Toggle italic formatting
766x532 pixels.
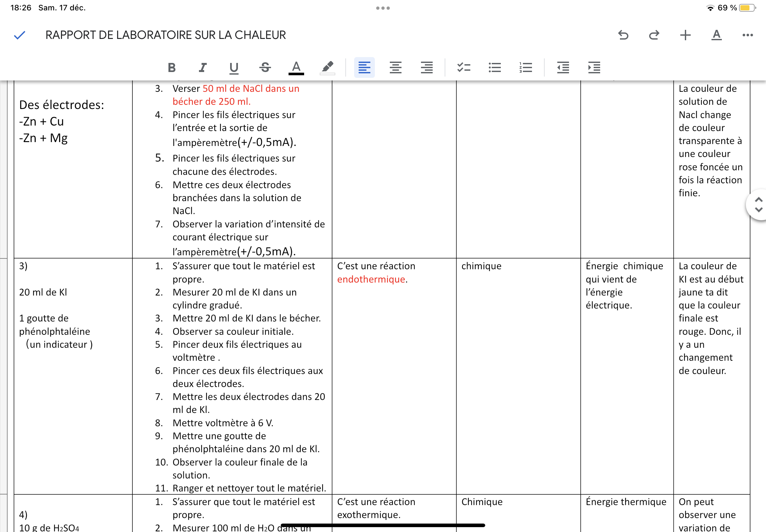pos(203,68)
